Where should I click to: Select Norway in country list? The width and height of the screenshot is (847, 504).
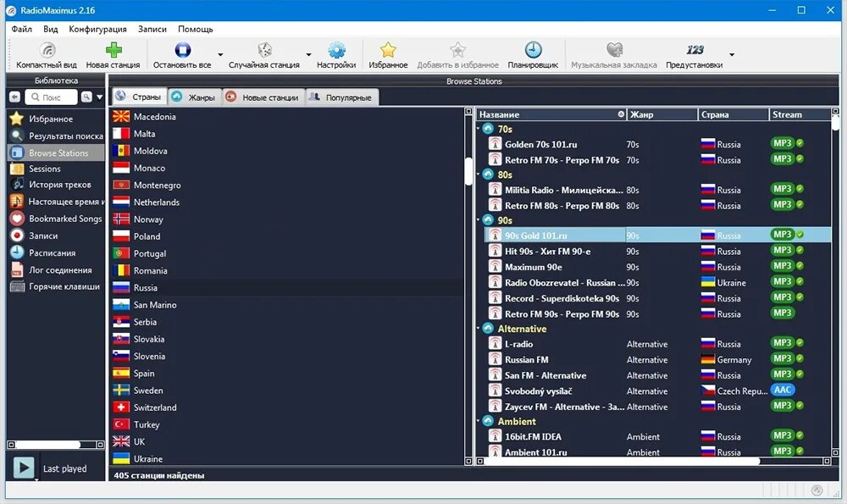(x=287, y=219)
